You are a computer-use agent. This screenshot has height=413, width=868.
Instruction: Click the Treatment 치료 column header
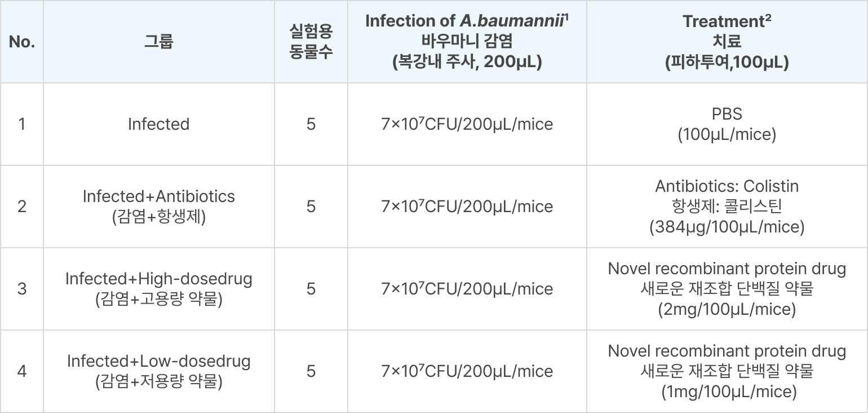727,42
